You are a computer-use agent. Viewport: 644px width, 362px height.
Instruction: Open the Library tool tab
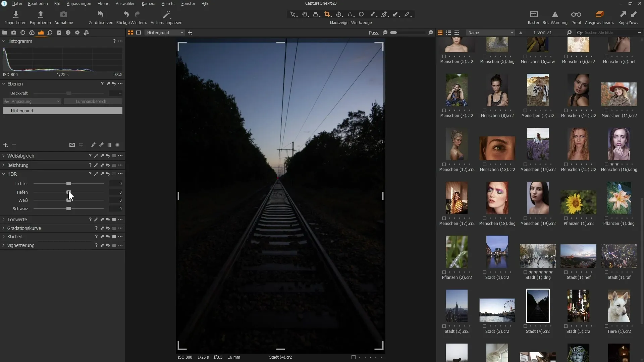5,33
